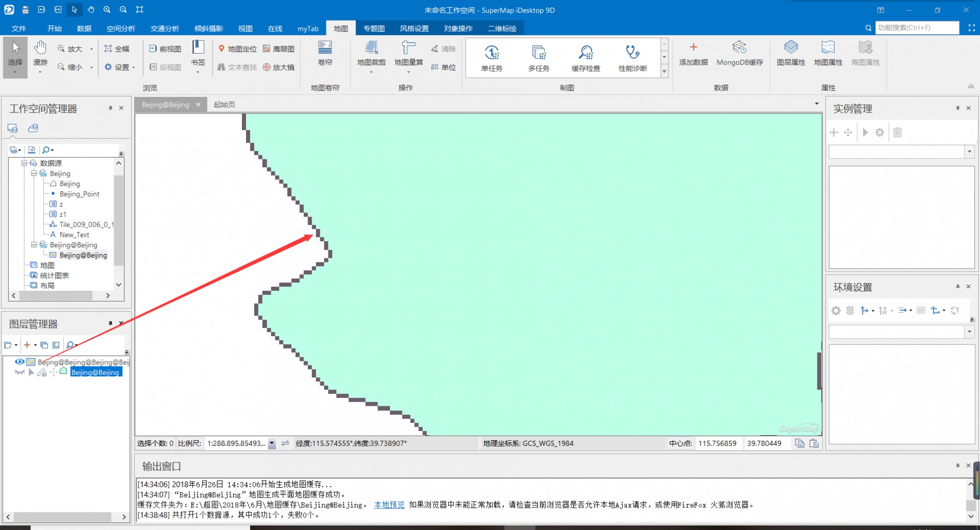Toggle editable lock for Beijing@Beijing layer
Screen dimensions: 980x530
pos(42,372)
